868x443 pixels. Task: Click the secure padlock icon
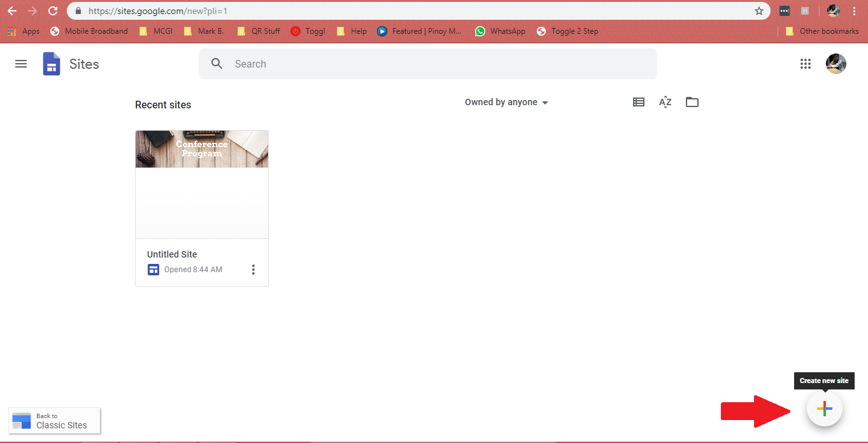(78, 11)
